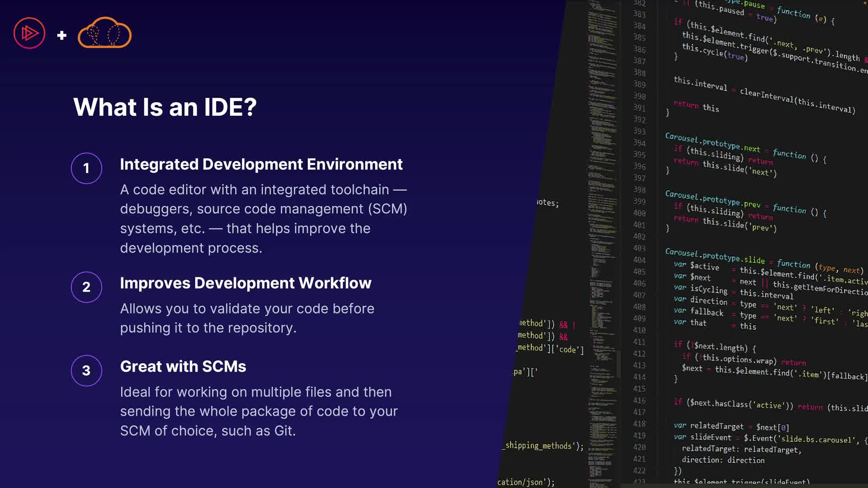Click line number 393 in the gutter

(639, 131)
